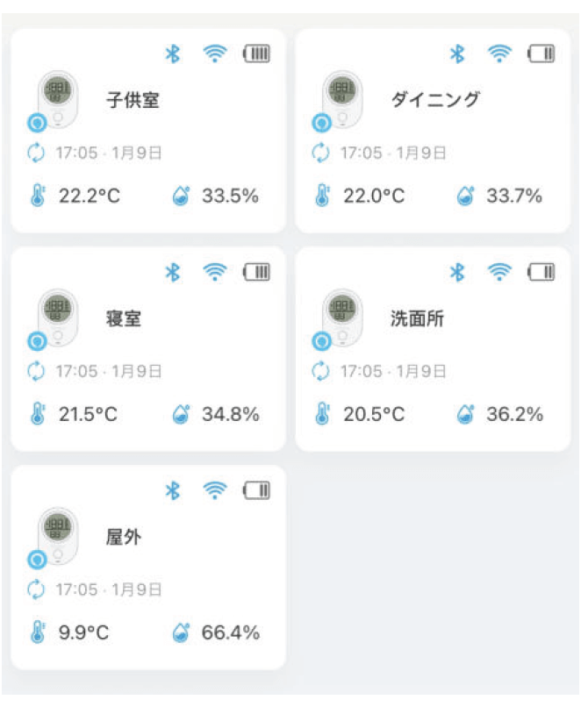This screenshot has height=707, width=588.
Task: Click the 9.9°C temperature reading
Action: pyautogui.click(x=84, y=632)
